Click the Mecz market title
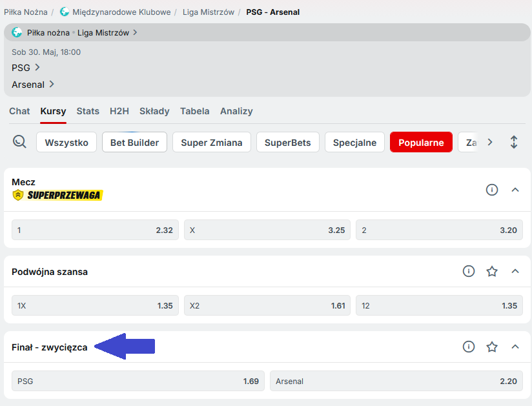The width and height of the screenshot is (532, 406). click(x=23, y=182)
